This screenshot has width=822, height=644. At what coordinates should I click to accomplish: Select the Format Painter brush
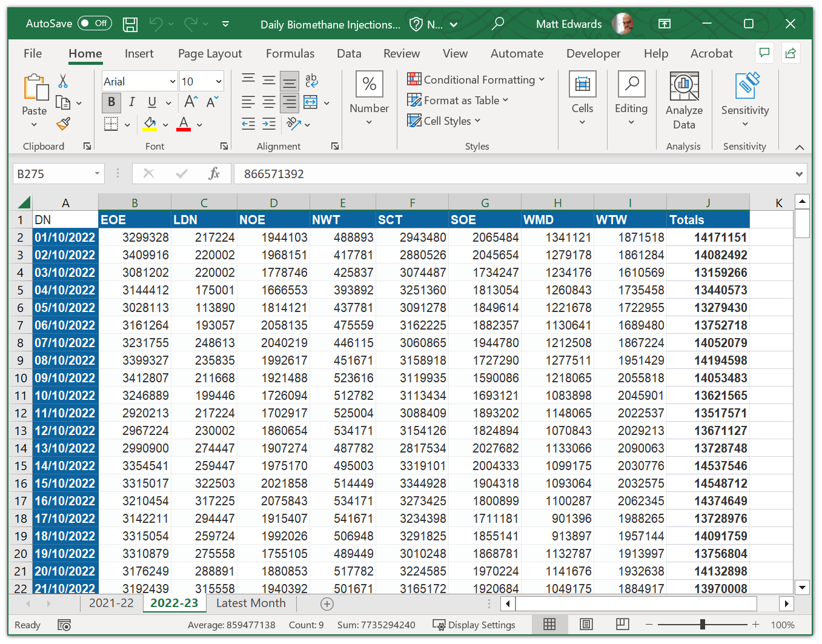(63, 124)
